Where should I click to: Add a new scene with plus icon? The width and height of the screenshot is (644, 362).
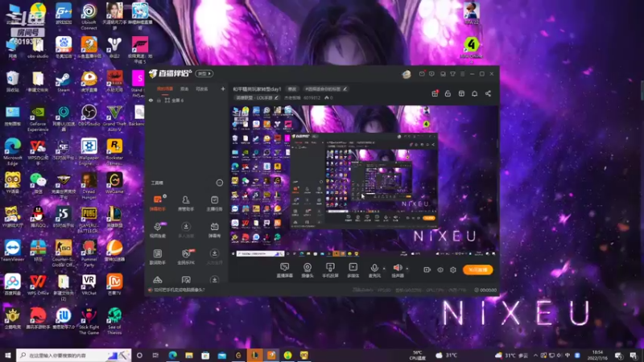coord(223,88)
